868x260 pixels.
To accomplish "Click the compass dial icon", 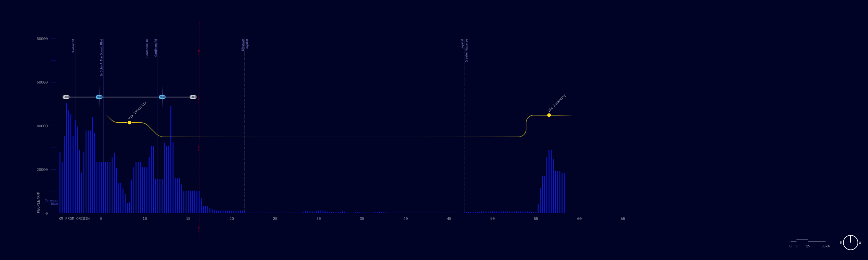I will click(850, 242).
